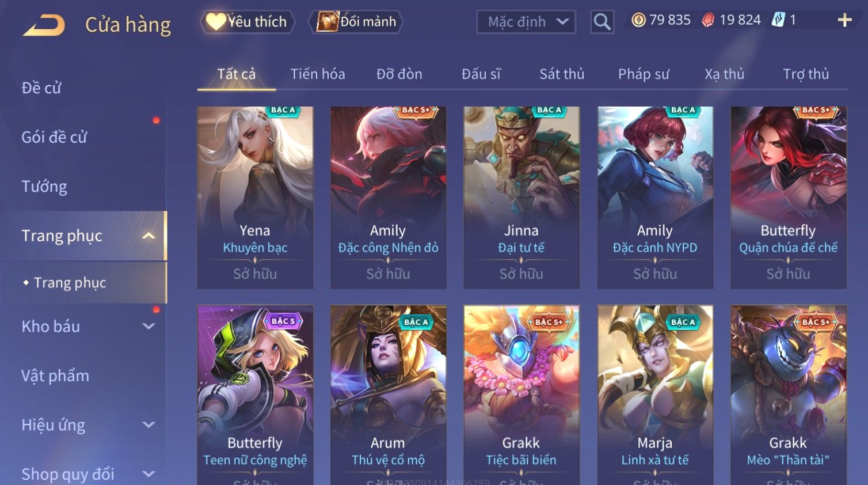Viewport: 868px width, 485px height.
Task: Select Yena Khuyên bạc skin card
Action: click(255, 198)
